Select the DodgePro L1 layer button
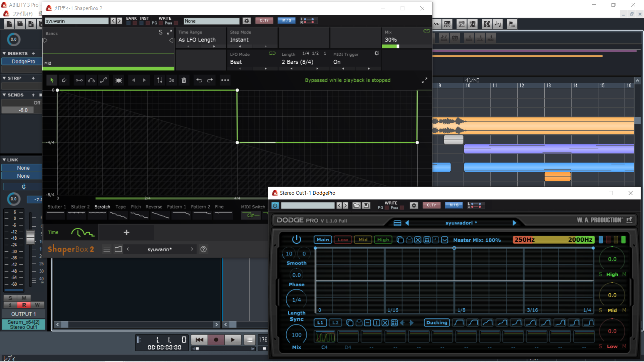This screenshot has height=362, width=644. coord(320,323)
